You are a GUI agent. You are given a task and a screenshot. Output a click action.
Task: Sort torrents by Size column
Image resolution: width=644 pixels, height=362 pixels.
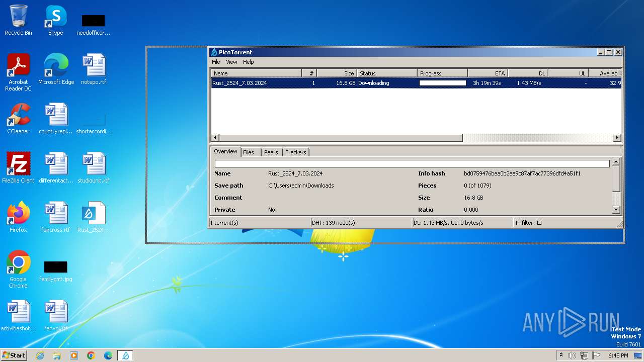pos(337,73)
